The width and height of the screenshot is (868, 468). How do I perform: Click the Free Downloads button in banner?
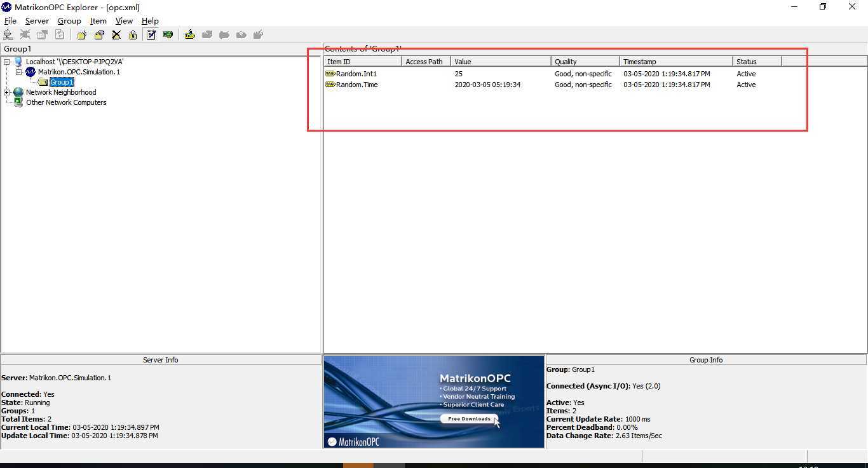(x=469, y=419)
